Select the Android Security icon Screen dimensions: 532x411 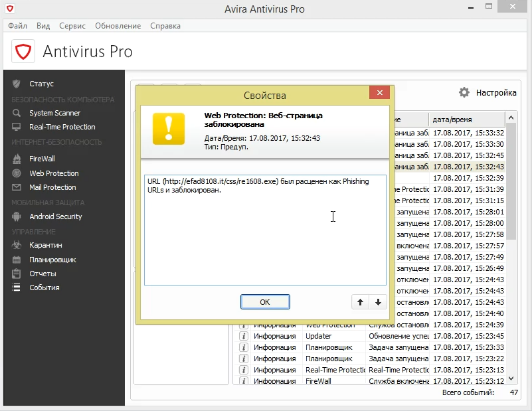(17, 216)
